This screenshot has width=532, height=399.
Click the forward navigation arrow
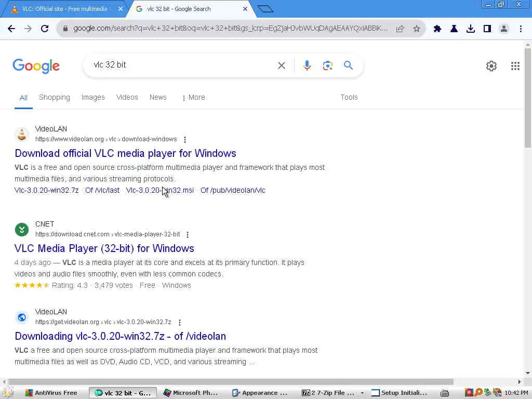click(x=28, y=29)
